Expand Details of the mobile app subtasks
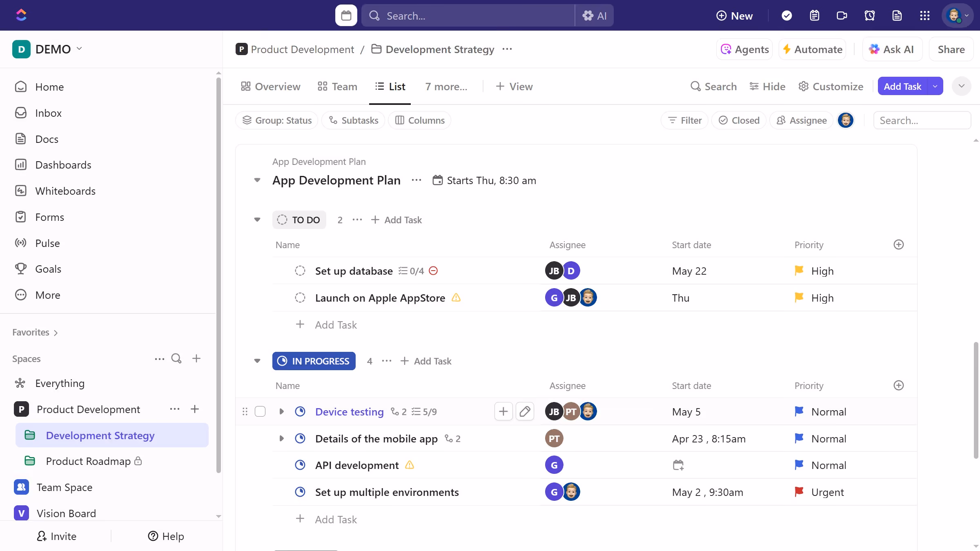This screenshot has height=551, width=980. tap(281, 438)
